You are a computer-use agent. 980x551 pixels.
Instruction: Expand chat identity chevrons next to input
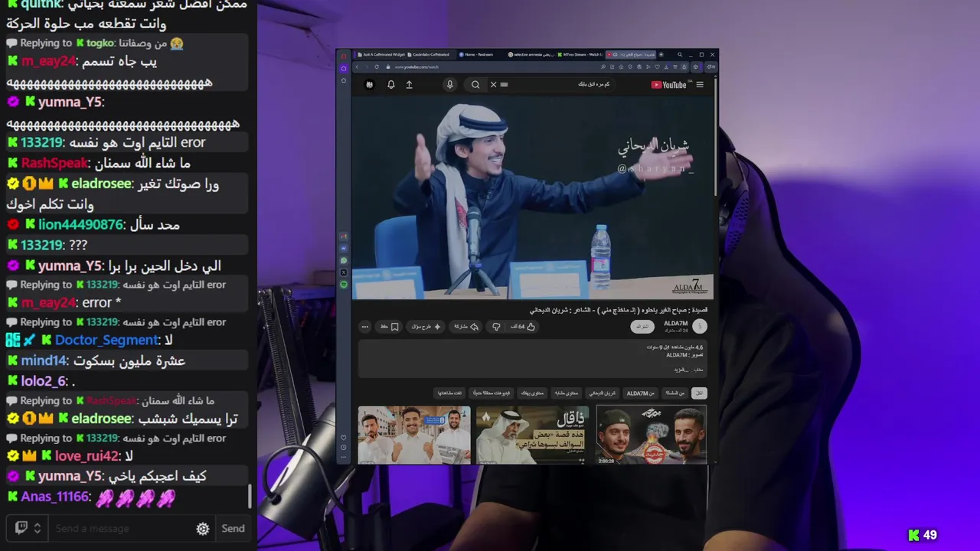(x=37, y=528)
